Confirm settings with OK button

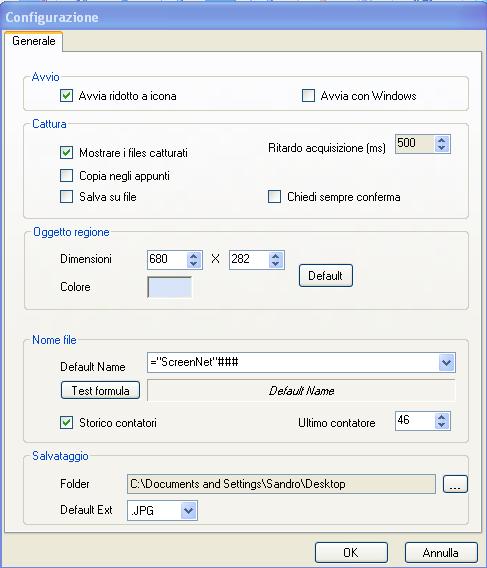(351, 553)
